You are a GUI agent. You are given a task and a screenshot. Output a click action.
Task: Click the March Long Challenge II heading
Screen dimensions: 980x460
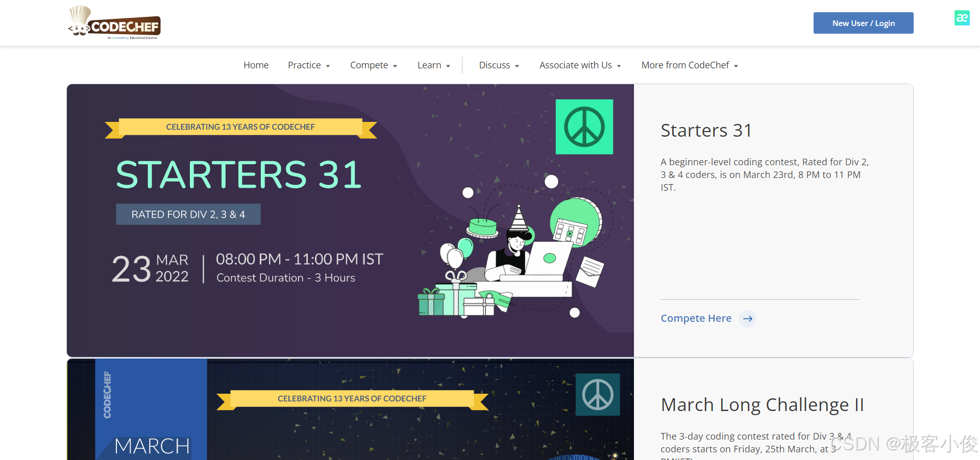[x=763, y=405]
